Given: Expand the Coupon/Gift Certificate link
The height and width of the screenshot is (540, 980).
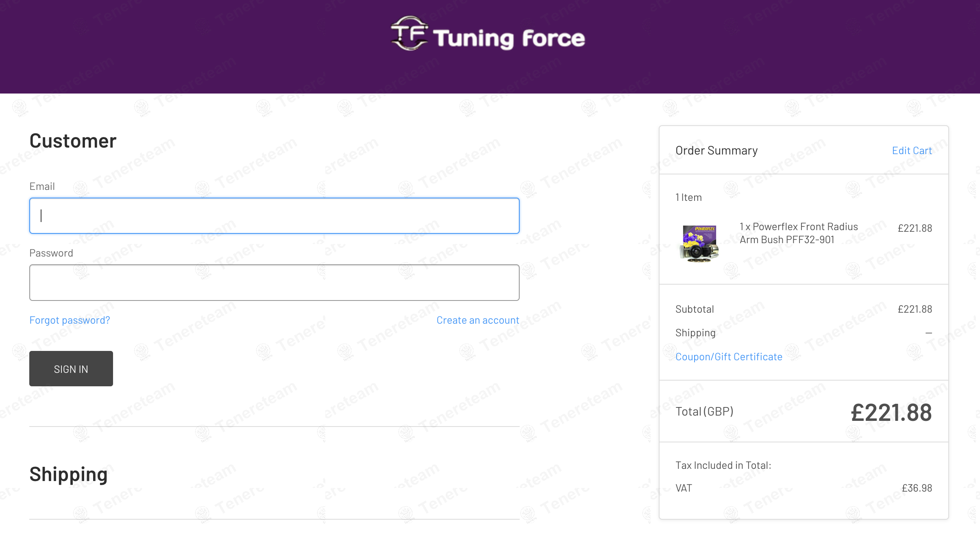Looking at the screenshot, I should [x=729, y=357].
